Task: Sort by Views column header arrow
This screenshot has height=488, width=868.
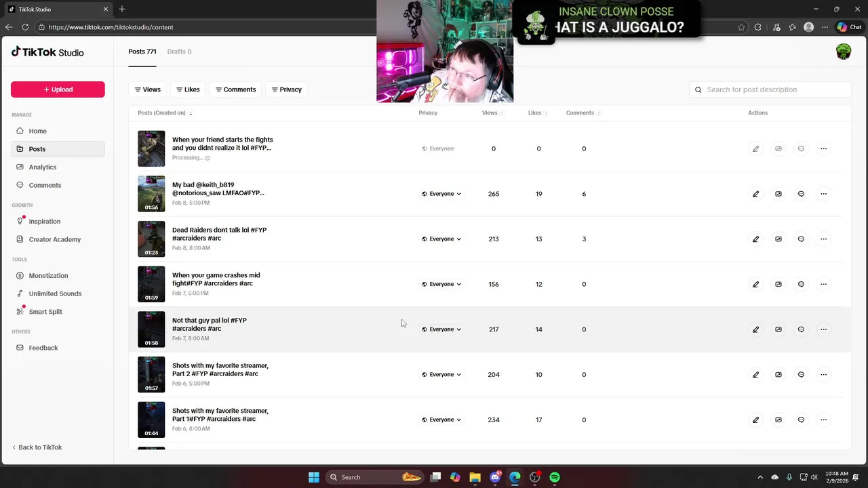Action: point(502,113)
